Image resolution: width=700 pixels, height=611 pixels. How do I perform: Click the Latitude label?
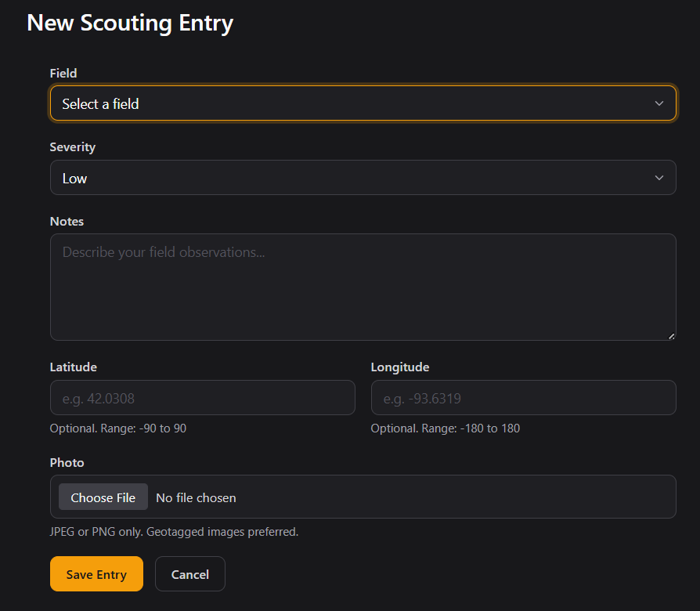[74, 367]
